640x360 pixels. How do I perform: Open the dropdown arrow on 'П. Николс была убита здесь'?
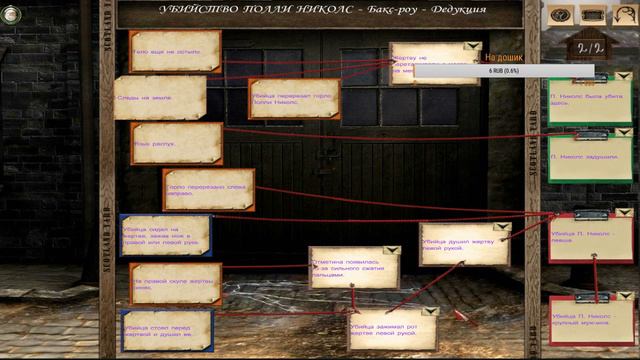pyautogui.click(x=624, y=76)
